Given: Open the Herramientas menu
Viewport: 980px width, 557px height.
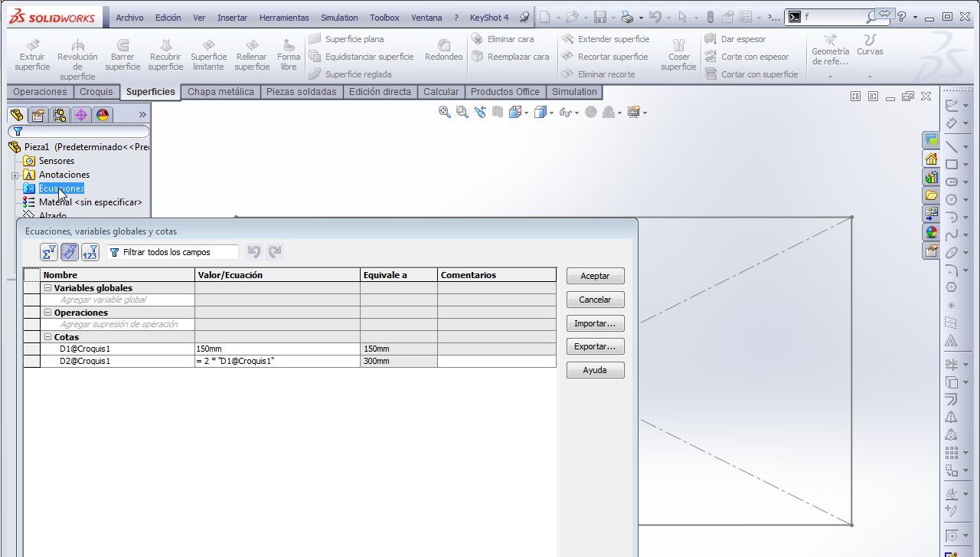Looking at the screenshot, I should click(283, 18).
